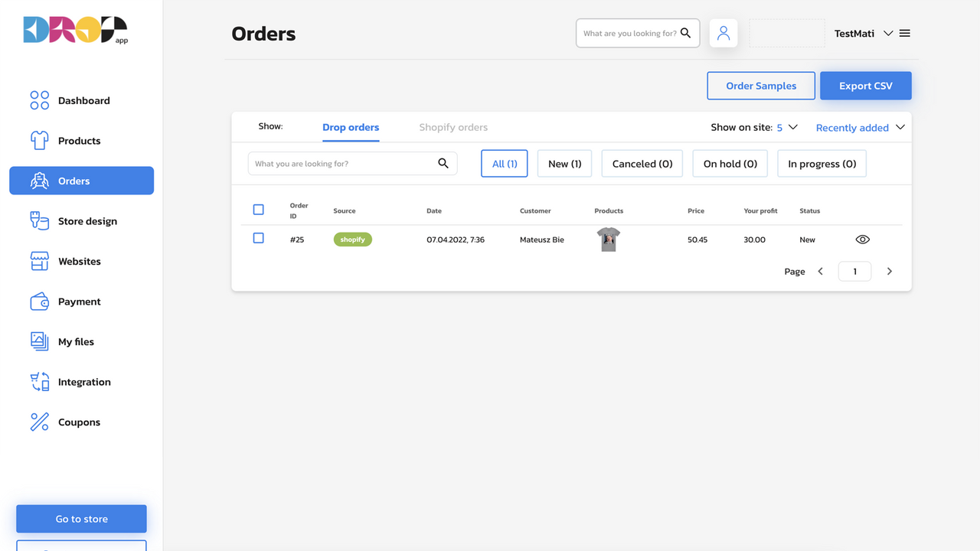View order #25 details with the eye icon
This screenshot has width=980, height=551.
pyautogui.click(x=862, y=239)
